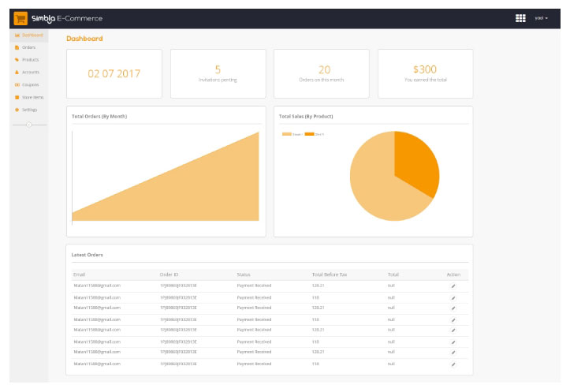Screen dimensions: 570x392
Task: Sort the table by the Status column header
Action: (244, 274)
